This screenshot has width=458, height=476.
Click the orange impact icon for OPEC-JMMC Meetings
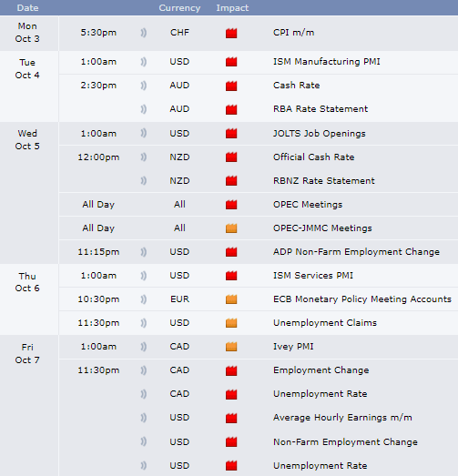(231, 228)
